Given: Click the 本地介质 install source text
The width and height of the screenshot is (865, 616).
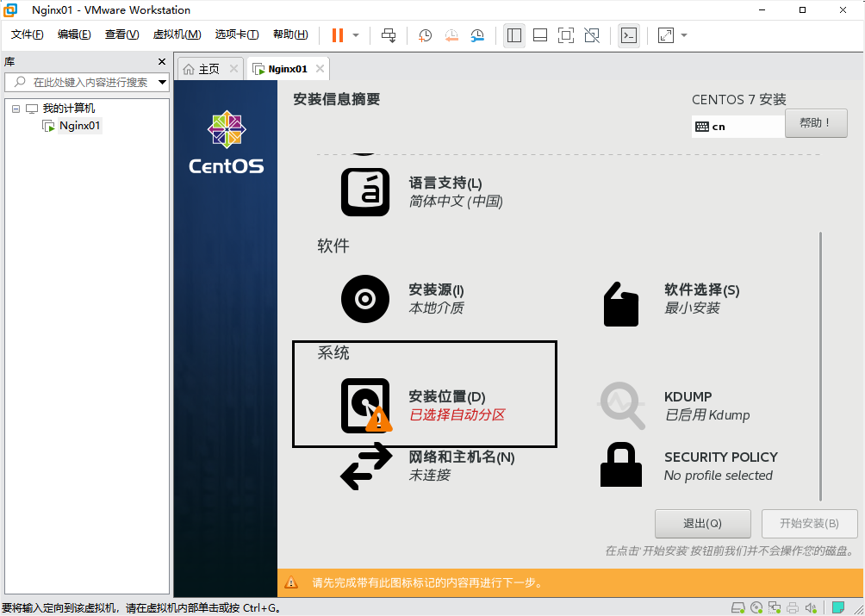Looking at the screenshot, I should pos(436,308).
